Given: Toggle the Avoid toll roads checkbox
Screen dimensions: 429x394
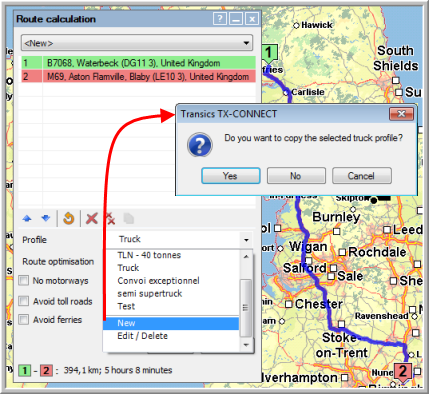Looking at the screenshot, I should 24,301.
